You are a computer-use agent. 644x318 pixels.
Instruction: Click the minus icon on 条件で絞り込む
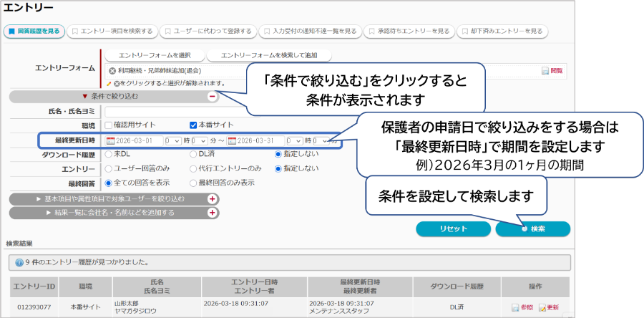point(212,96)
